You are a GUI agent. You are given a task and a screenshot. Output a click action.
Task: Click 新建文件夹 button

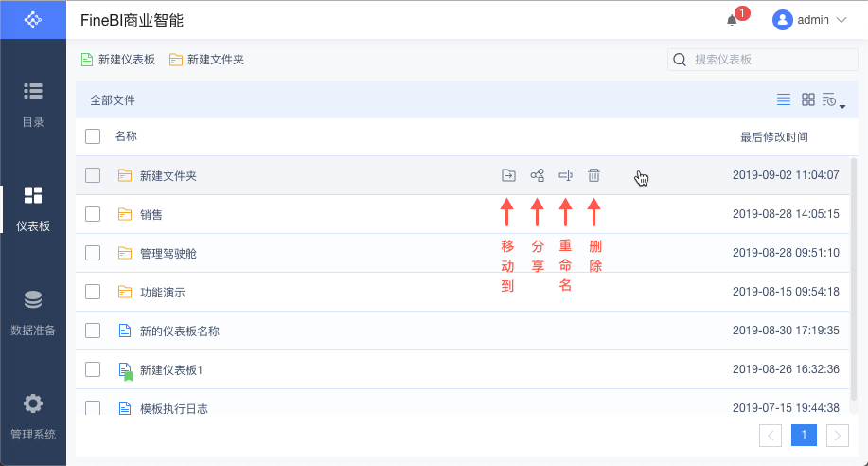(x=206, y=60)
